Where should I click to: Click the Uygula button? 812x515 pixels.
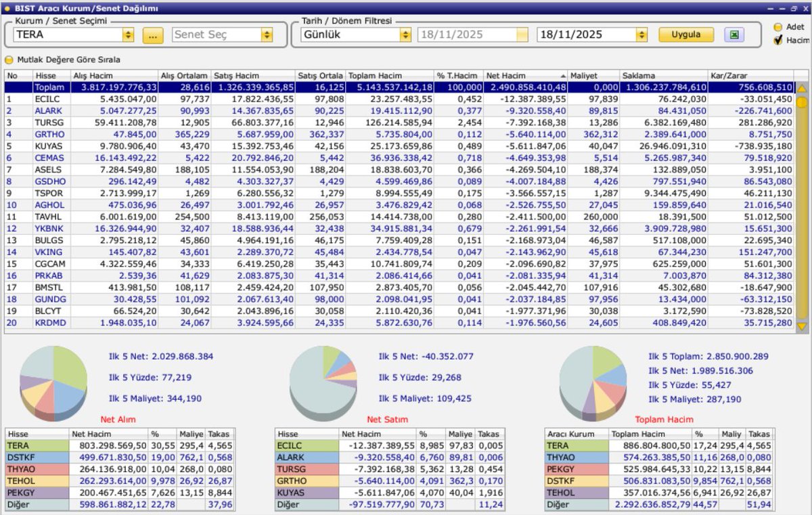tap(686, 35)
